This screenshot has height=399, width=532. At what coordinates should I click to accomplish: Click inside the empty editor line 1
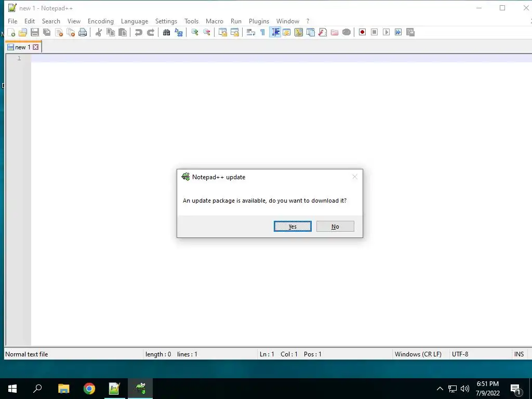[x=281, y=58]
